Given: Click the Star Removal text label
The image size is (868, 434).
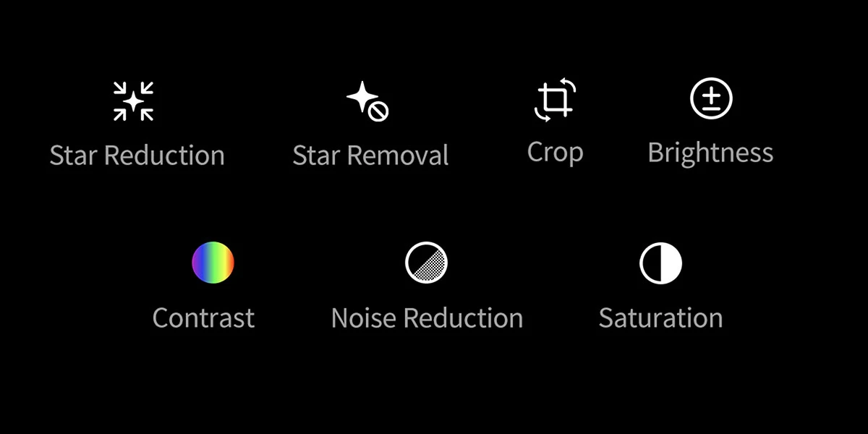Looking at the screenshot, I should tap(370, 156).
